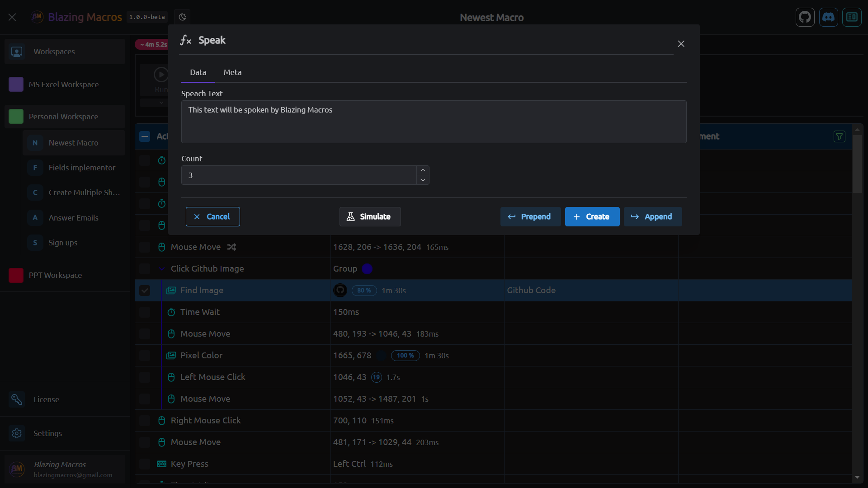Open the documentation panel icon
The image size is (868, 488).
[x=852, y=17]
